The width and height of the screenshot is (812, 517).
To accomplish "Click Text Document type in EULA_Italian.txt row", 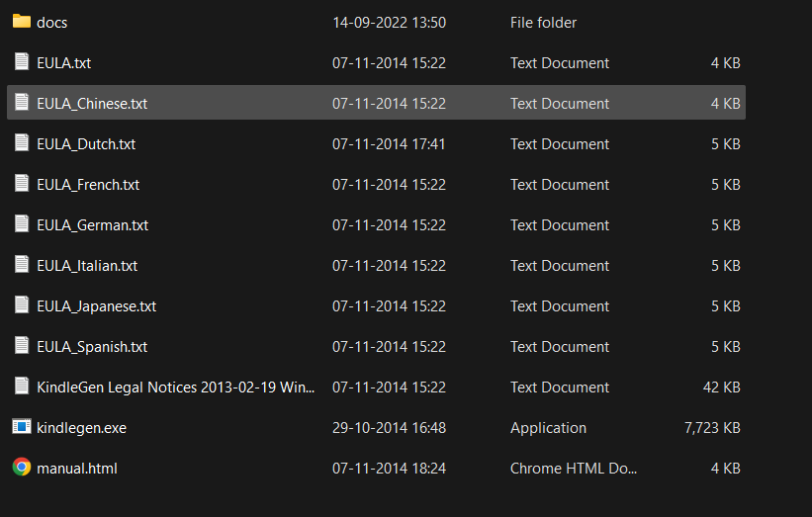I will coord(560,266).
